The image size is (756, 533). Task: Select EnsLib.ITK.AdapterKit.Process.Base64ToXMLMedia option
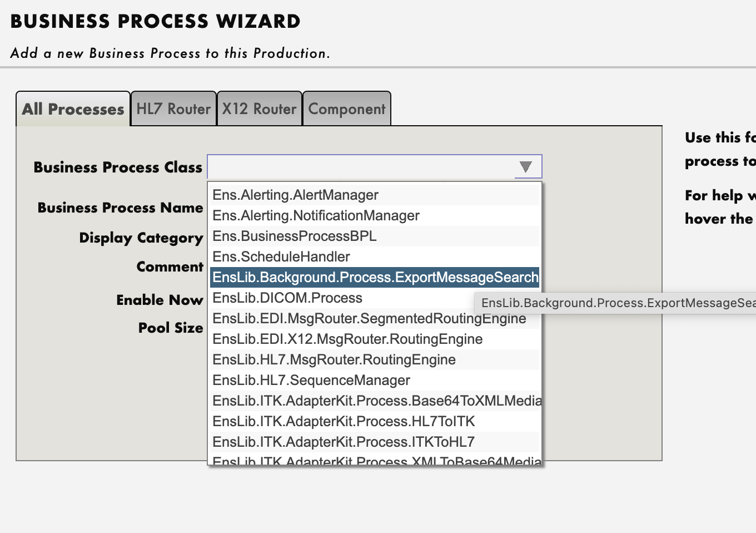point(375,401)
